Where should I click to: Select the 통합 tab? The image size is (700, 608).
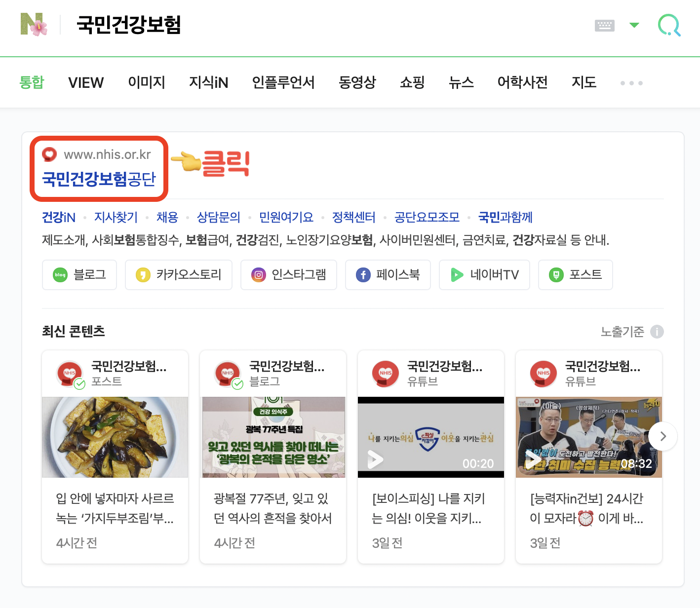tap(32, 82)
